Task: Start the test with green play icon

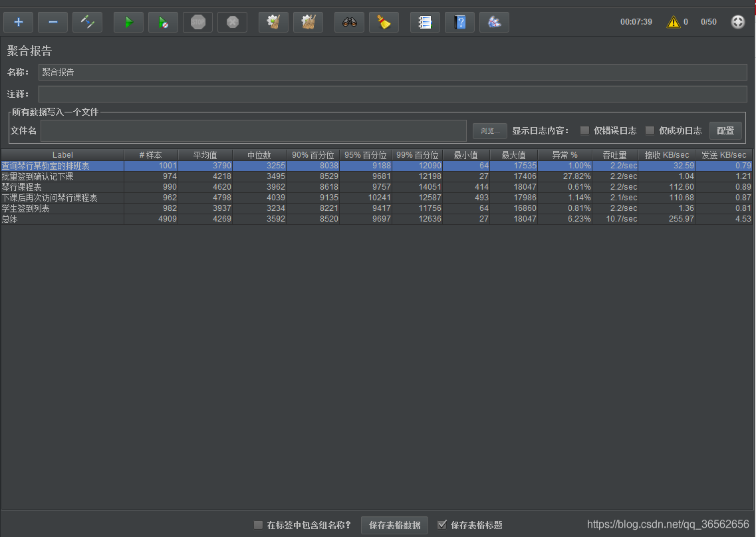Action: click(x=129, y=22)
